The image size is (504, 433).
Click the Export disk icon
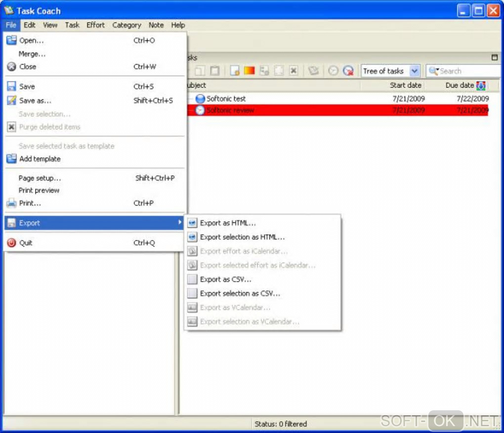tap(11, 223)
